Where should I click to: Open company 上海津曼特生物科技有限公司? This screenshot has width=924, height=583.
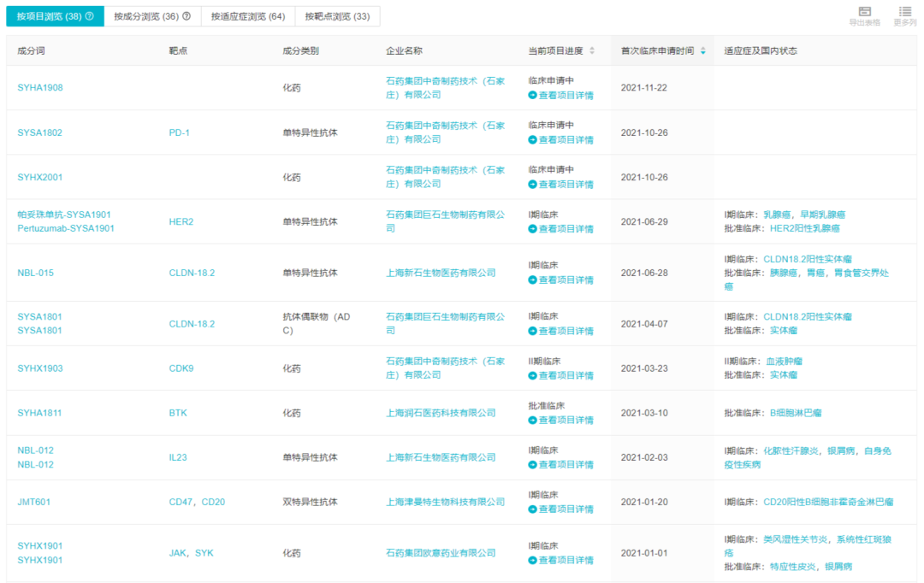pyautogui.click(x=445, y=503)
